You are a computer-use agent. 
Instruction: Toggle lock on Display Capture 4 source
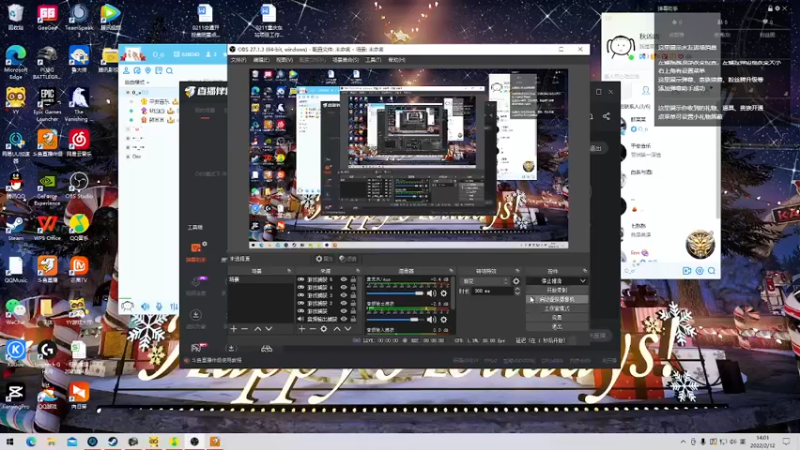tap(353, 287)
